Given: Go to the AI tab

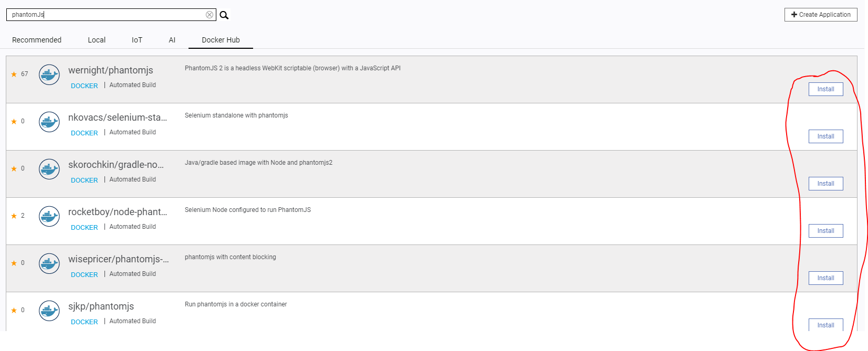Looking at the screenshot, I should coord(172,40).
